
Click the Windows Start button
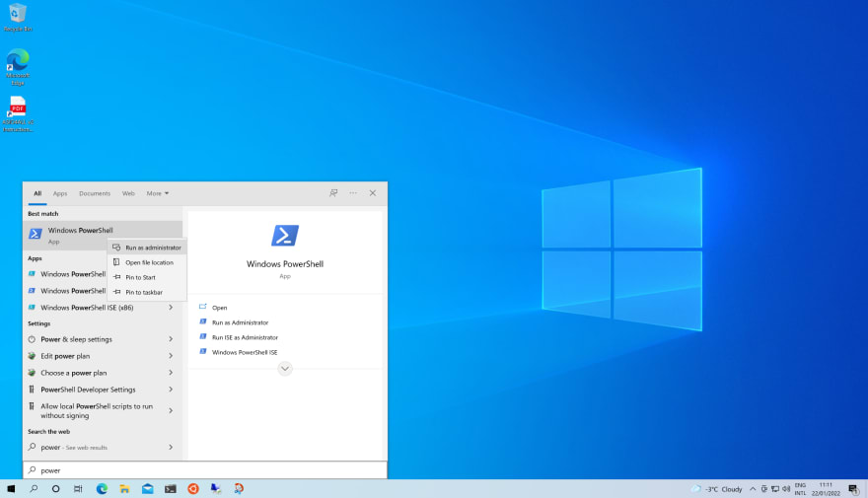coord(11,488)
